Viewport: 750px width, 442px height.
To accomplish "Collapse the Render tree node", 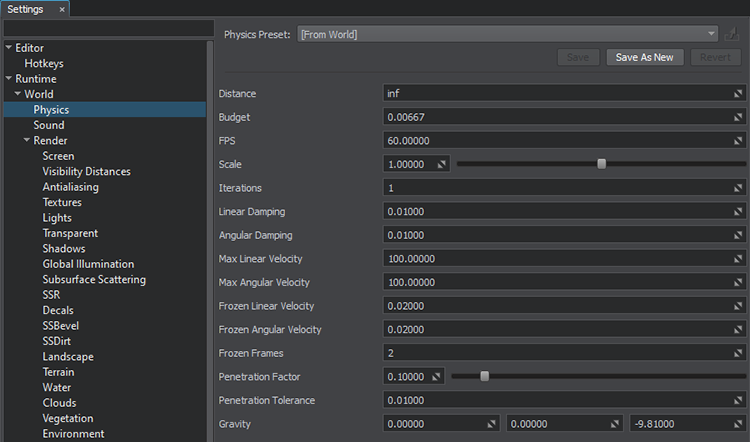I will click(27, 141).
